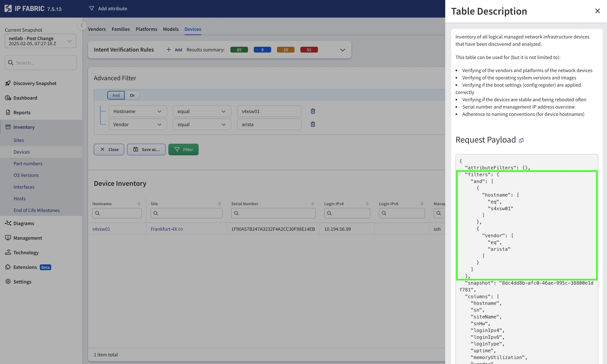Open the equal condition dropdown for Hostname
The width and height of the screenshot is (607, 364).
202,111
